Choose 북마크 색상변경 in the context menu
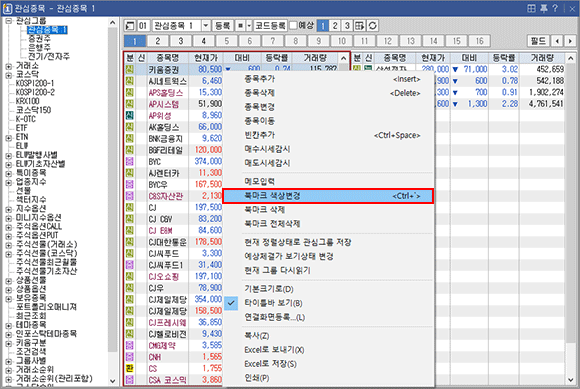Image resolution: width=580 pixels, height=389 pixels. pyautogui.click(x=328, y=196)
